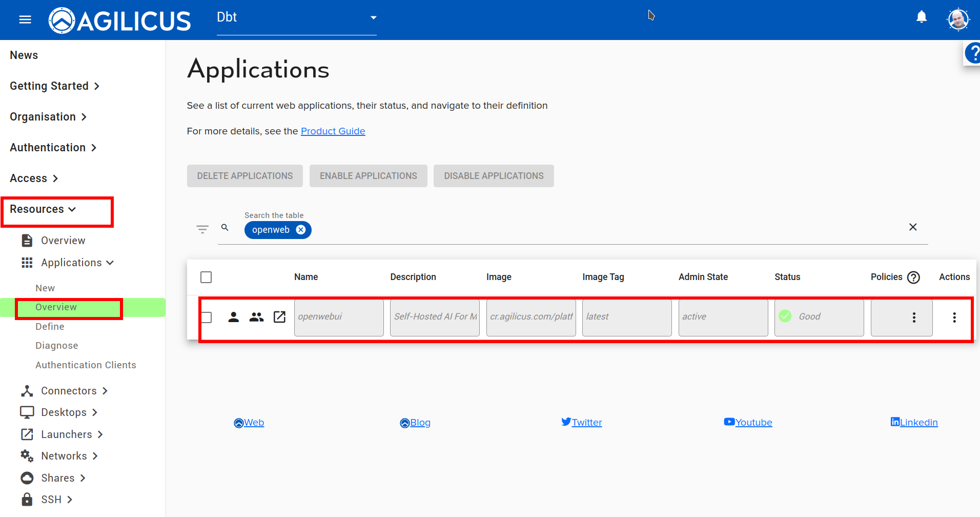Open openwebui with the external launch icon
This screenshot has width=980, height=517.
coord(279,317)
